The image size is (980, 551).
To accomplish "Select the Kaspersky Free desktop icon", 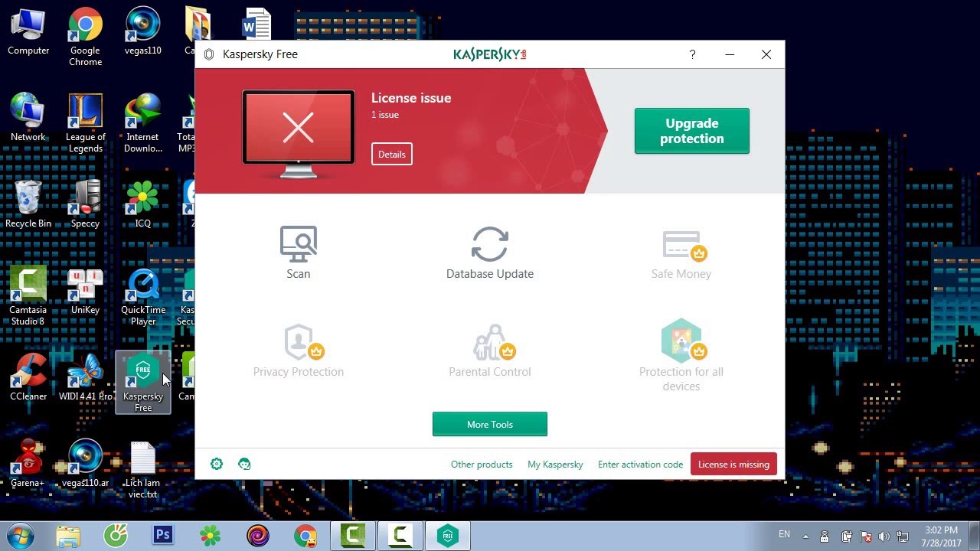I will [x=142, y=383].
